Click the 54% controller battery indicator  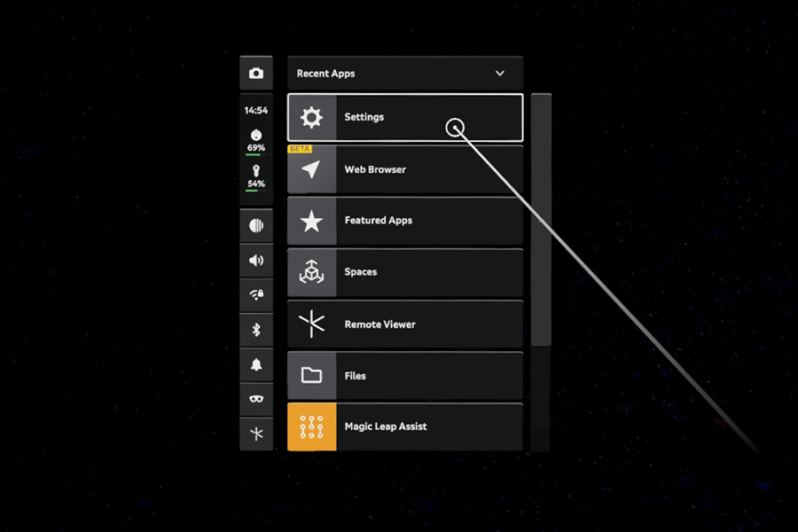pyautogui.click(x=256, y=177)
